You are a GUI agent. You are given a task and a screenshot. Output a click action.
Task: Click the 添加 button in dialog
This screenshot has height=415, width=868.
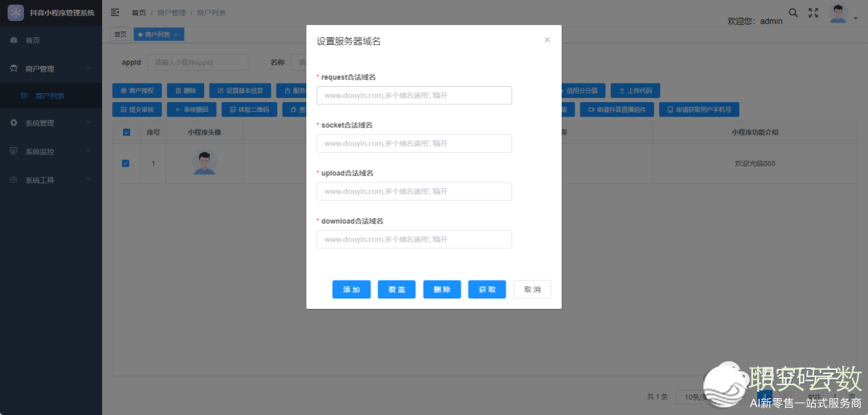(351, 290)
